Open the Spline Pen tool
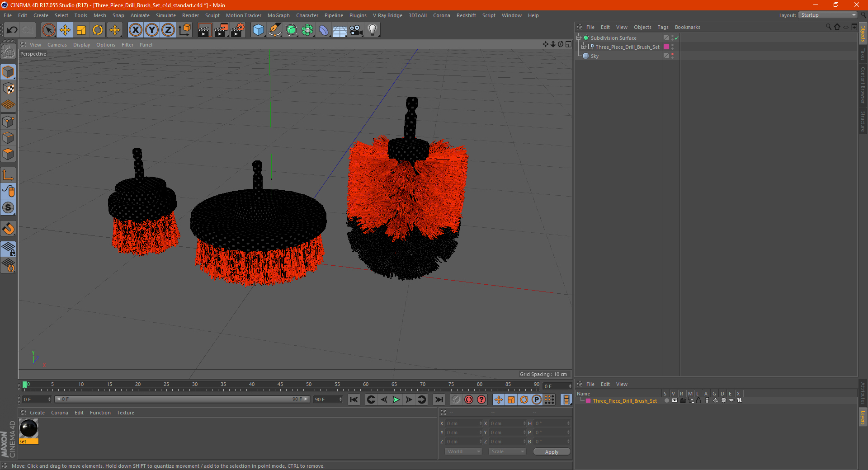This screenshot has width=868, height=470. (274, 30)
